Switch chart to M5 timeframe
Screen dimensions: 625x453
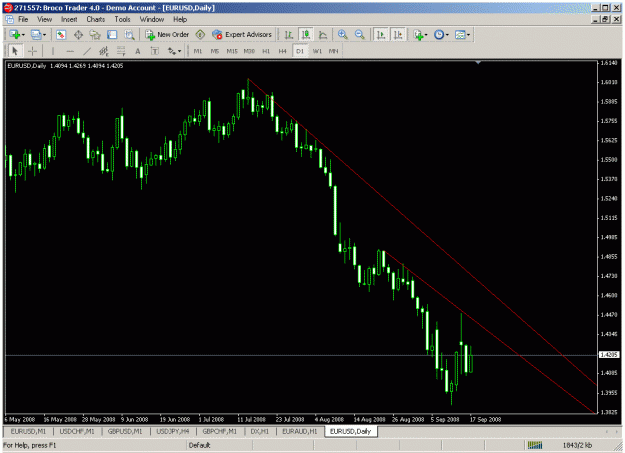tap(215, 51)
